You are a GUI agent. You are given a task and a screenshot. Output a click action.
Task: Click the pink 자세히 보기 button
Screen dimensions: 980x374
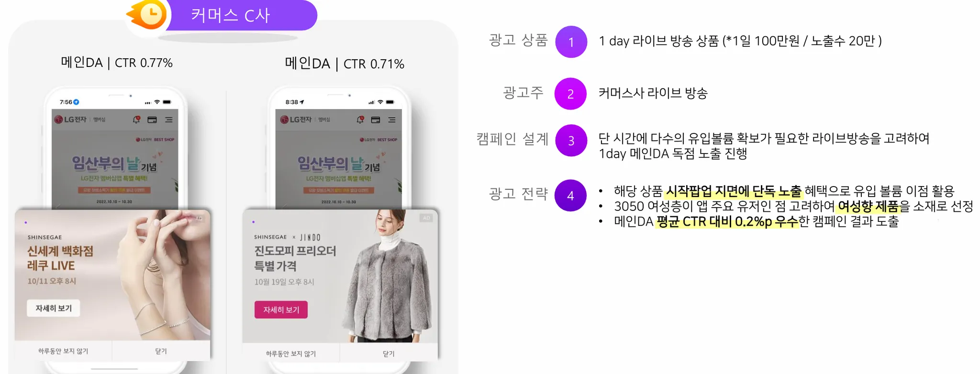pyautogui.click(x=281, y=310)
